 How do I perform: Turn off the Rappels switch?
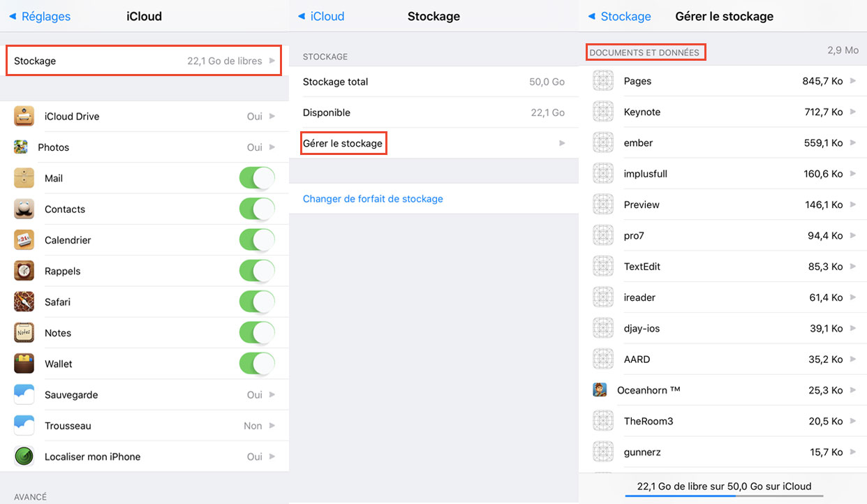pos(257,271)
